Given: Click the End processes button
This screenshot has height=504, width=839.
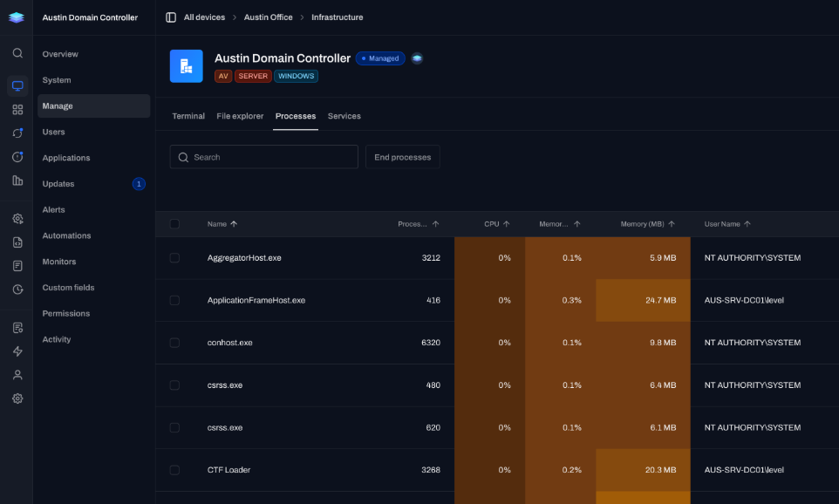Looking at the screenshot, I should point(402,157).
